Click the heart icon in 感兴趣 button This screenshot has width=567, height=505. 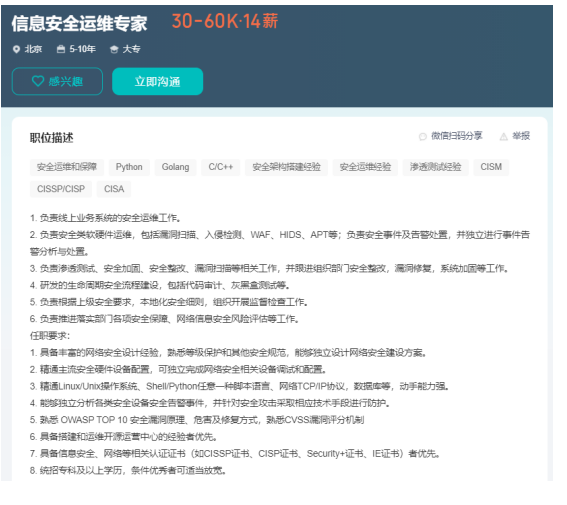[x=38, y=81]
